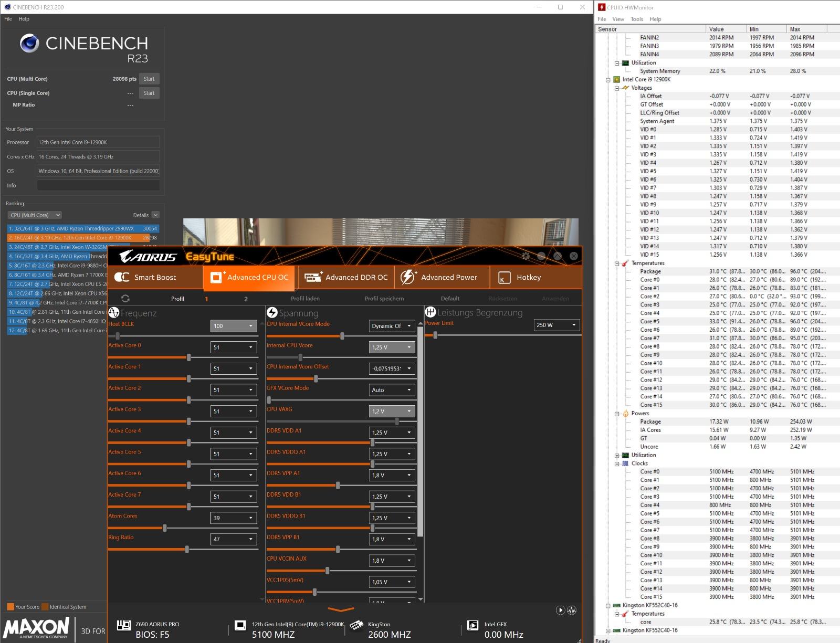
Task: Switch to the Advanced DDR OC tab
Action: coord(346,277)
